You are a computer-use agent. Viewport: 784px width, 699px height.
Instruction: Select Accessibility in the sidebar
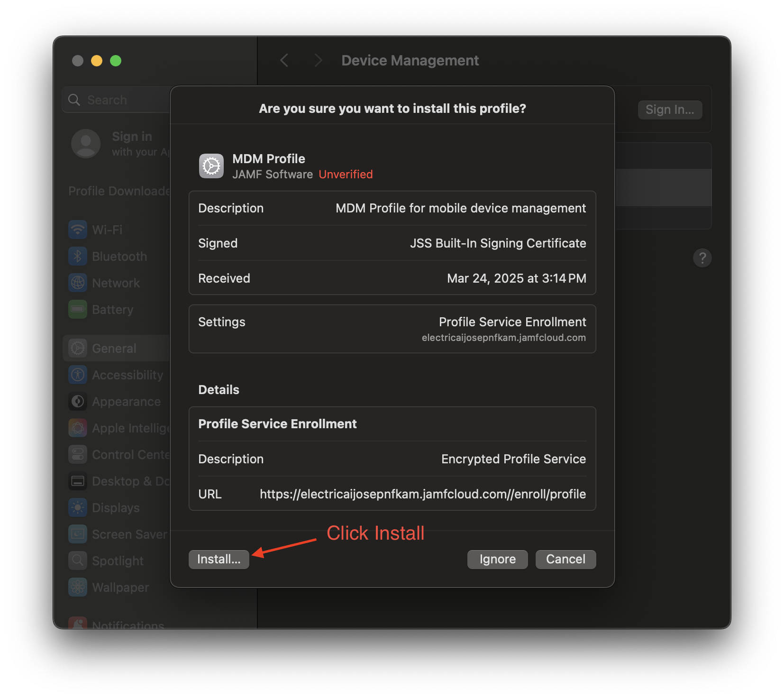[x=128, y=375]
